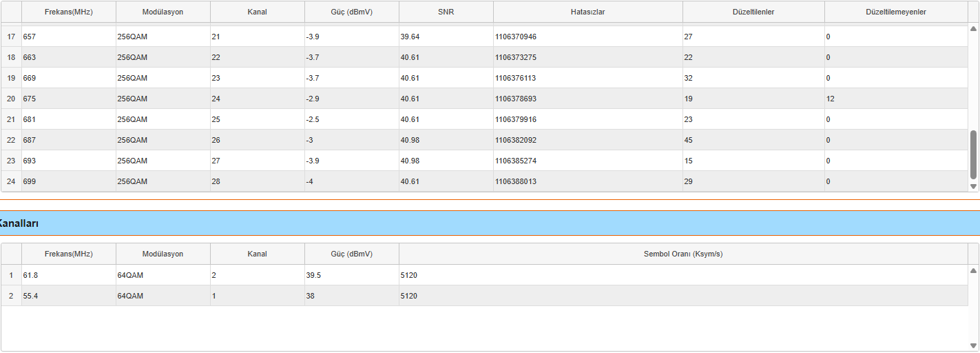This screenshot has width=980, height=353.
Task: Click downstream Güç (dBmV) column header
Action: coord(352,12)
